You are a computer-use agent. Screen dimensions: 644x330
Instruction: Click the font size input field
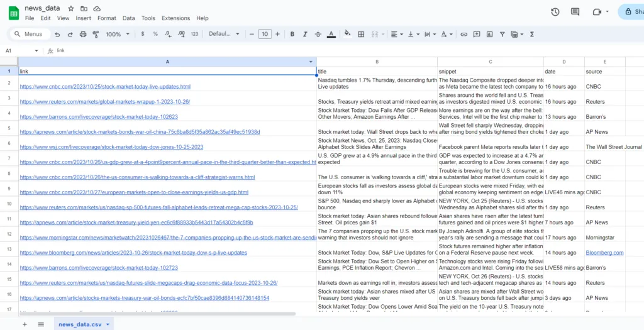click(265, 34)
